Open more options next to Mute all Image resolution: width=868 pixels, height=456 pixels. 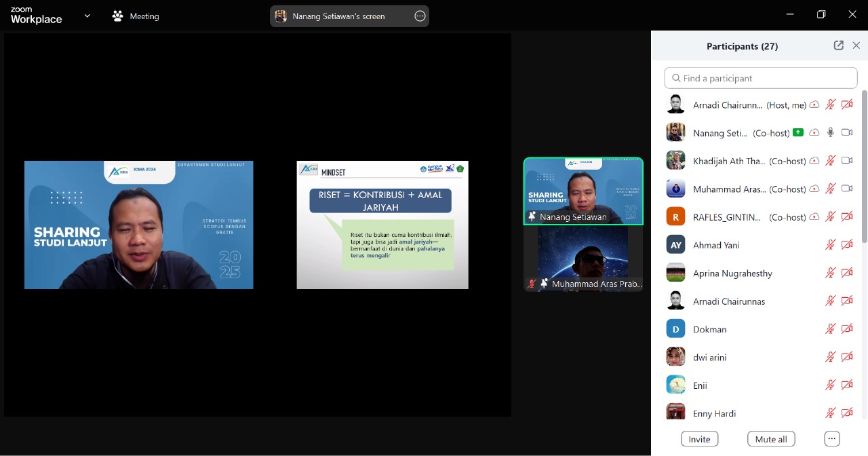[832, 439]
